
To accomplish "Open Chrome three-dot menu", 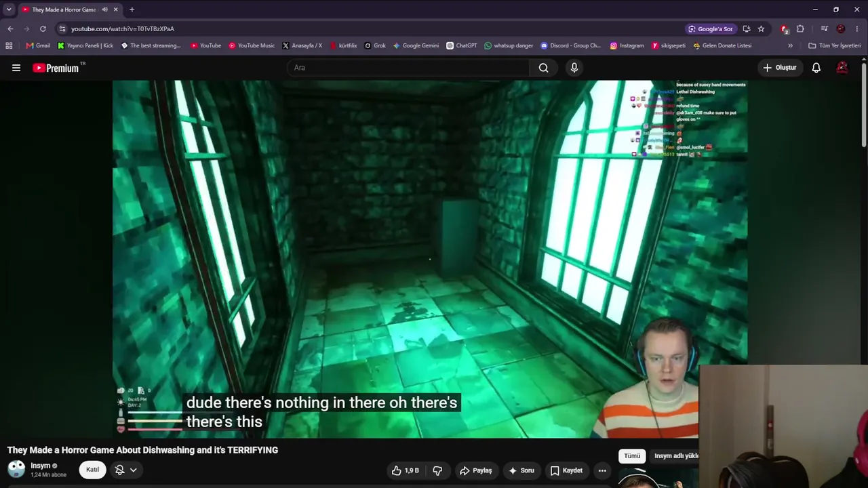I will (x=857, y=28).
